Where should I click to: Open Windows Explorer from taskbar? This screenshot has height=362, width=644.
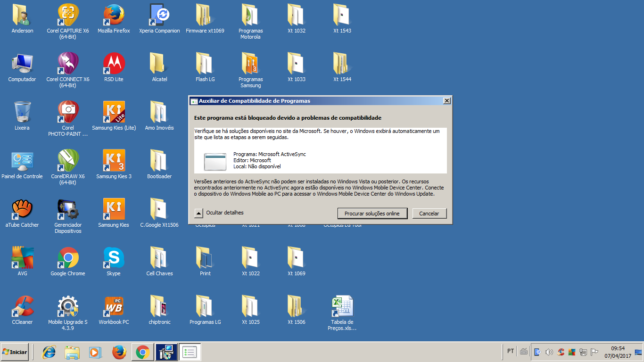pyautogui.click(x=72, y=352)
